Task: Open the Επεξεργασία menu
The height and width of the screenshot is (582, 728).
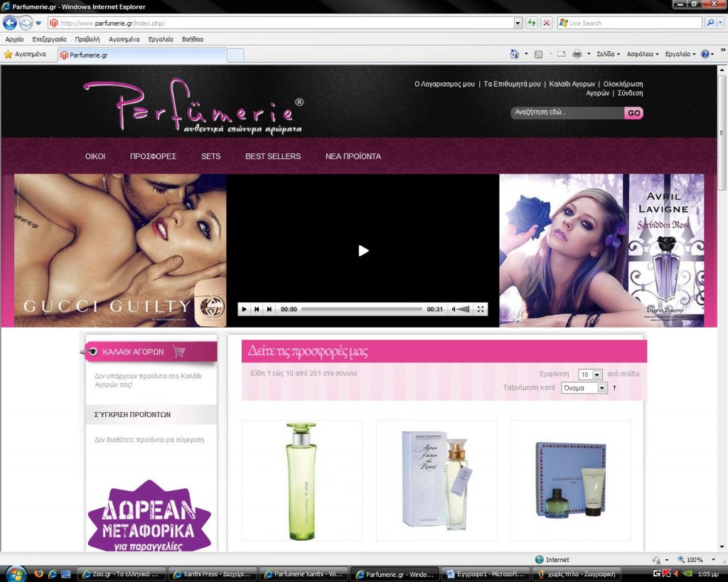Action: coord(49,39)
